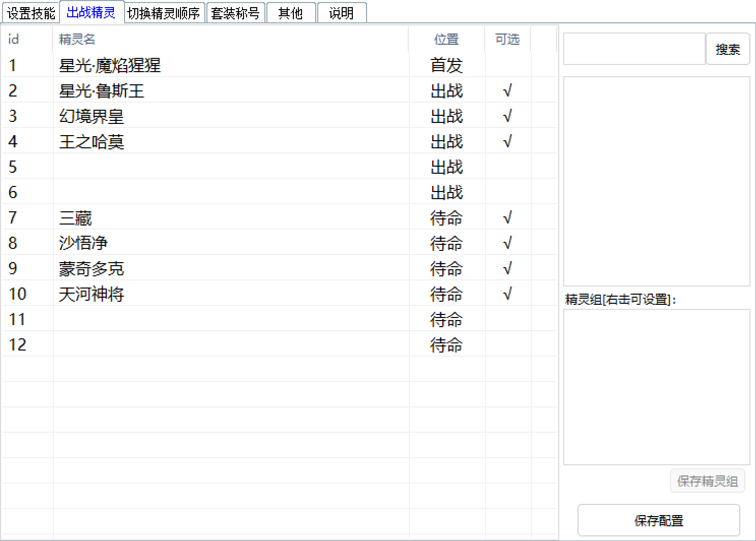This screenshot has width=756, height=541.
Task: Click the 待命 position cell in row 11
Action: 447,319
